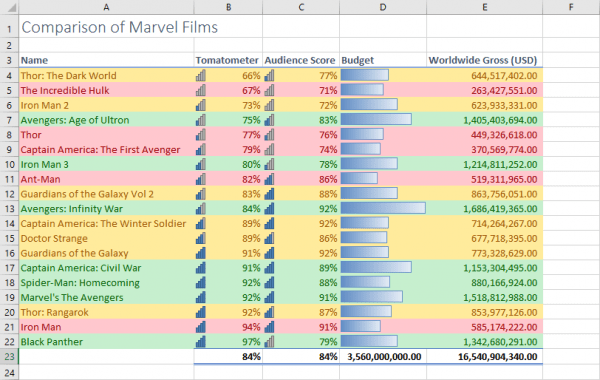Click the Worldwide Gross (USD) header cell
Image resolution: width=600 pixels, height=380 pixels.
484,60
